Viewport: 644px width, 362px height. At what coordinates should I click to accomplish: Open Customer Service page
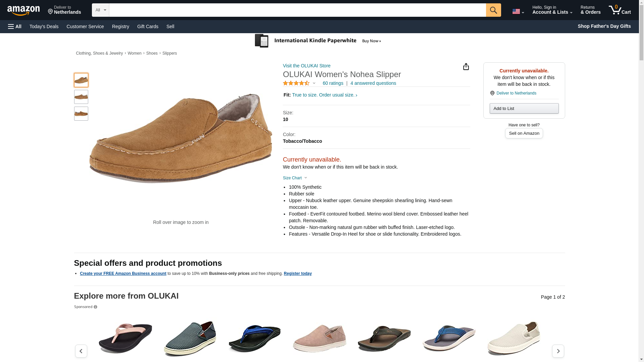pos(85,26)
